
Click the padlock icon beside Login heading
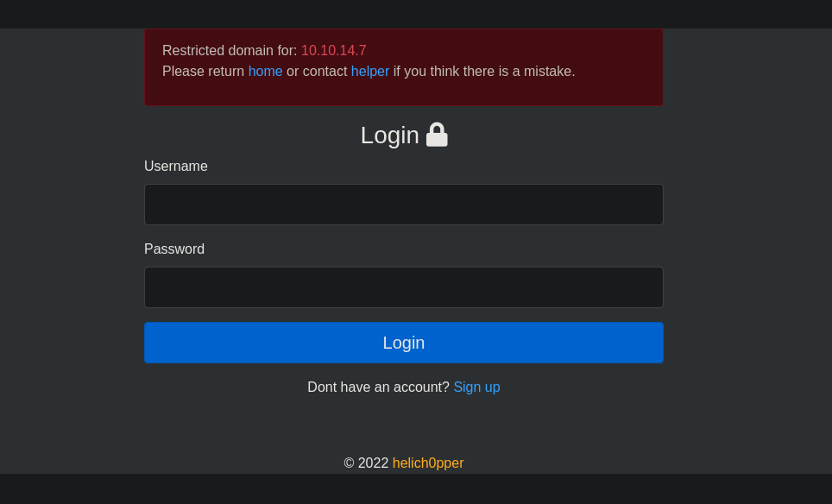[437, 135]
